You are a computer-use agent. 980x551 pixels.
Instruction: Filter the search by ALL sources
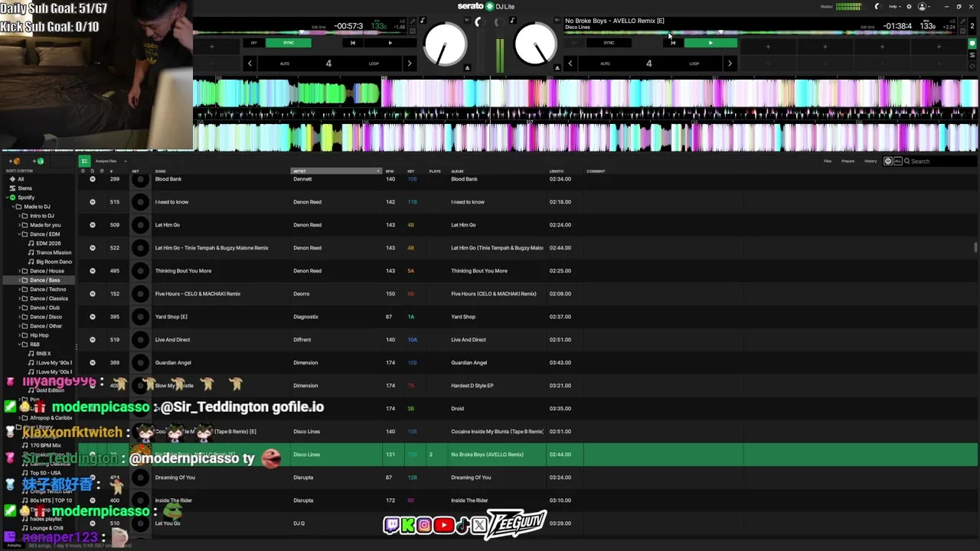[897, 161]
